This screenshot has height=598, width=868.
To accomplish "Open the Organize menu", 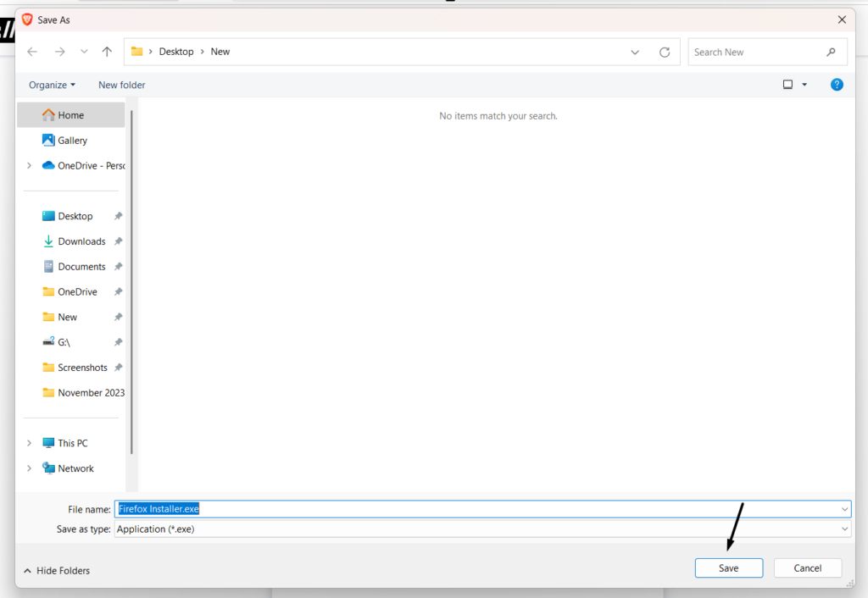I will [x=52, y=85].
